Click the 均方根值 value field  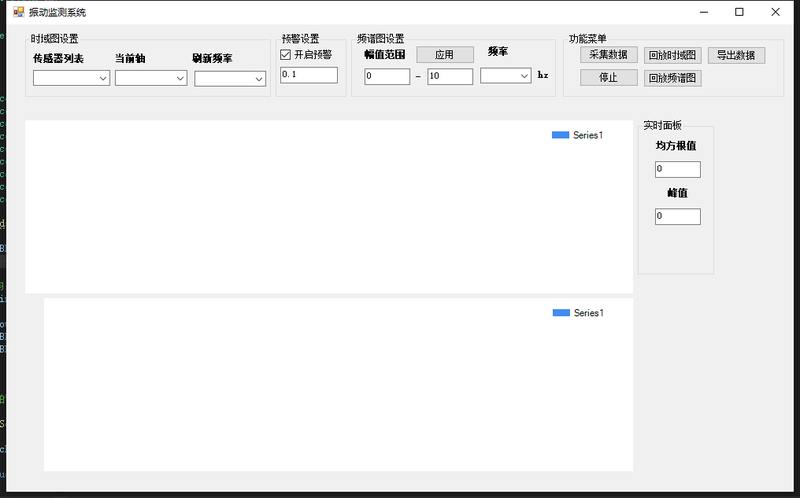tap(678, 169)
